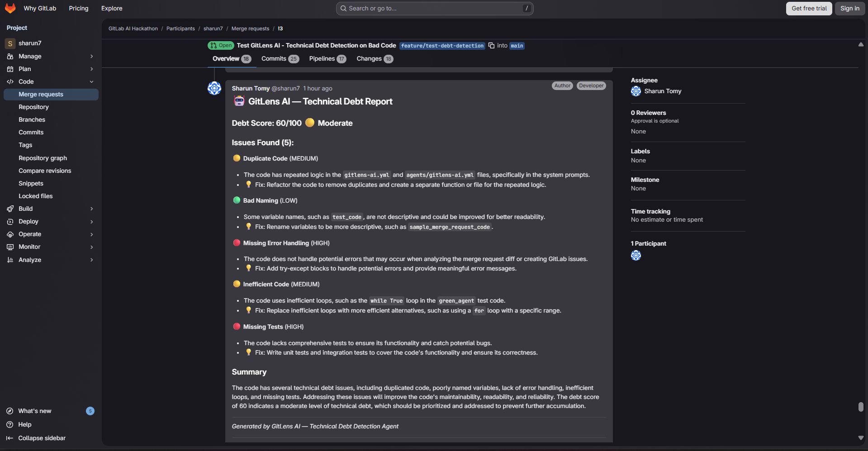
Task: Click the Sharun Tomy assignee name
Action: point(663,91)
